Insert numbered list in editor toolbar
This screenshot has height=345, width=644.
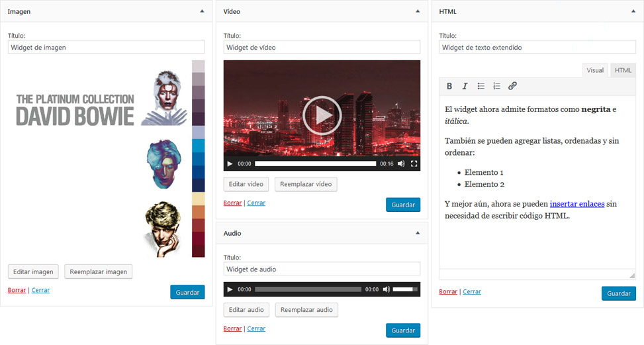pos(496,86)
